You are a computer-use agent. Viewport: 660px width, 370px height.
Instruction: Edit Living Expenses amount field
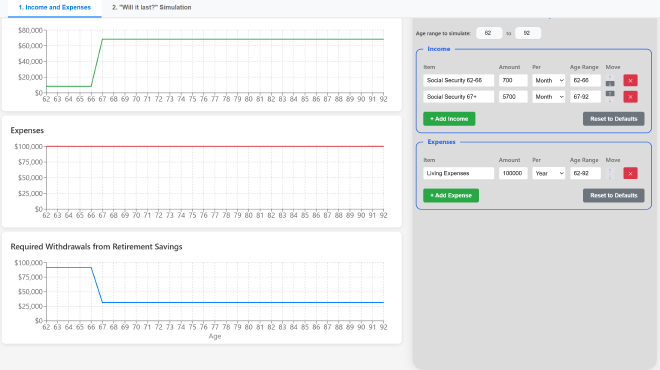click(x=513, y=173)
